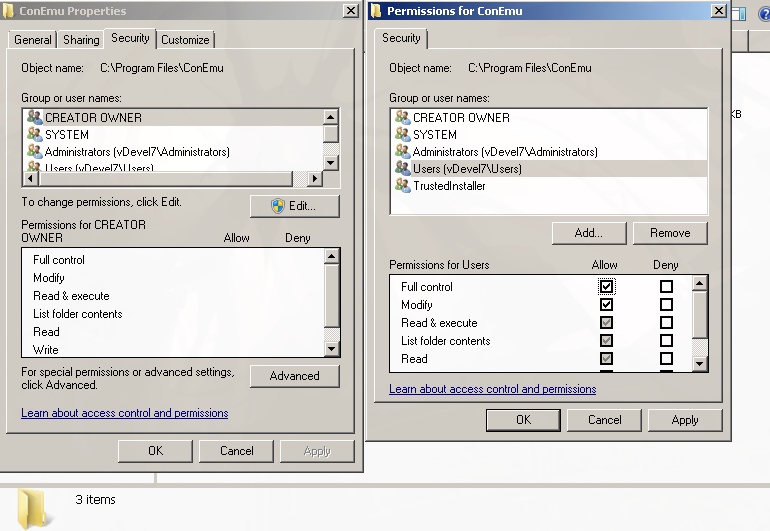The image size is (770, 531).
Task: Click Cancel in ConEmu Properties
Action: pos(237,451)
